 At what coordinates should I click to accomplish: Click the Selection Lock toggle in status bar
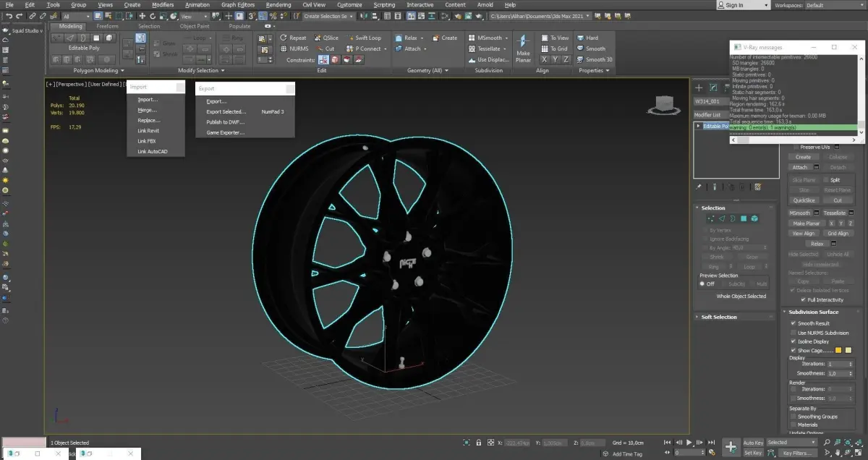(478, 442)
